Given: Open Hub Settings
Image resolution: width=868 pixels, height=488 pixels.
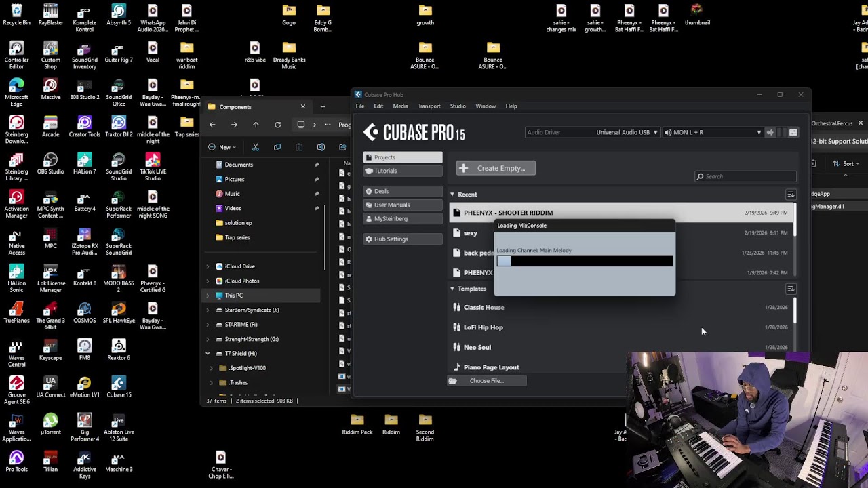Looking at the screenshot, I should coord(403,239).
